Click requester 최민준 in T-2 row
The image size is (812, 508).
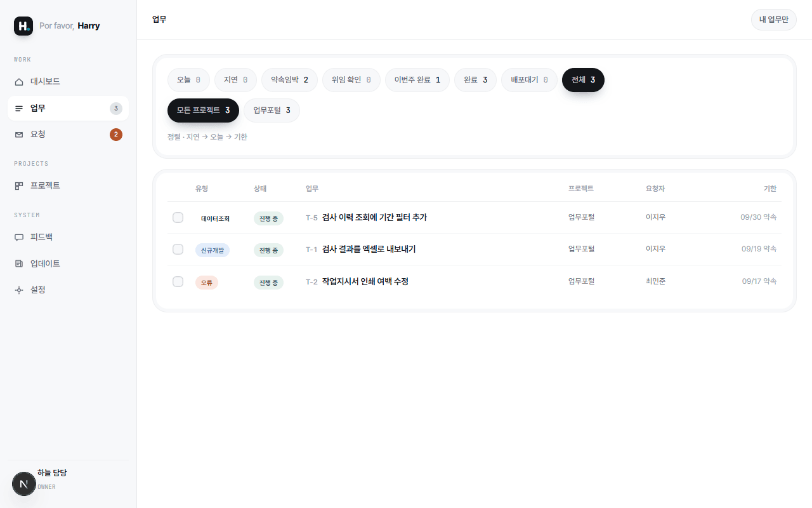pyautogui.click(x=655, y=281)
